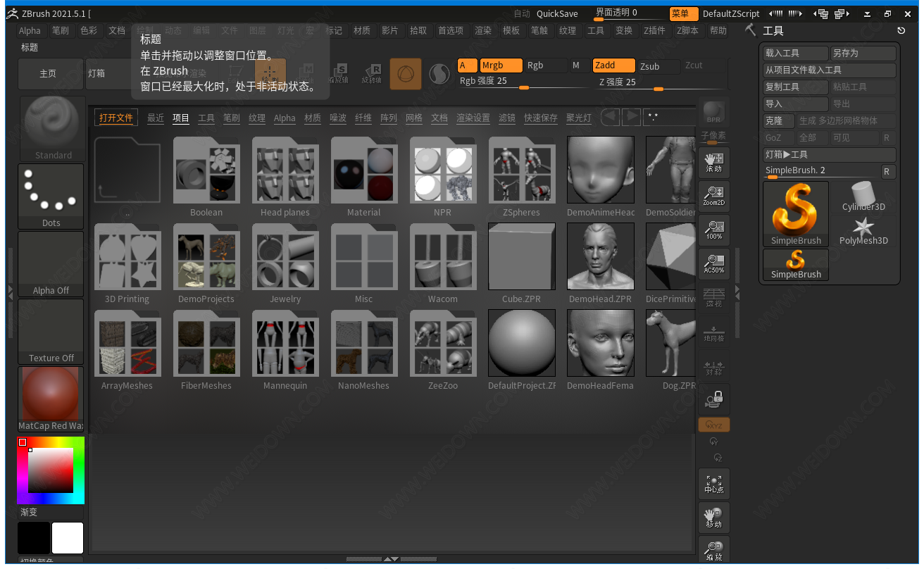Pick a color in the color picker square

tap(51, 470)
